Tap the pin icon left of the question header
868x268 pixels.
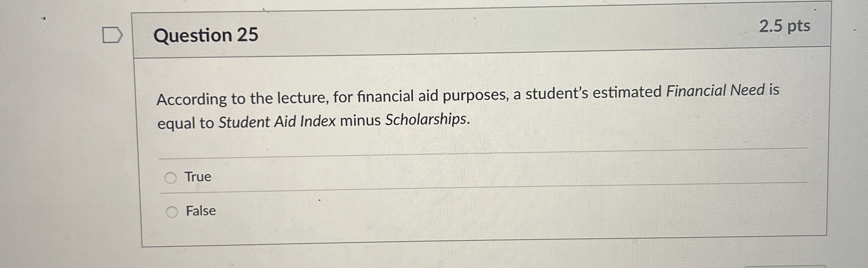click(112, 34)
